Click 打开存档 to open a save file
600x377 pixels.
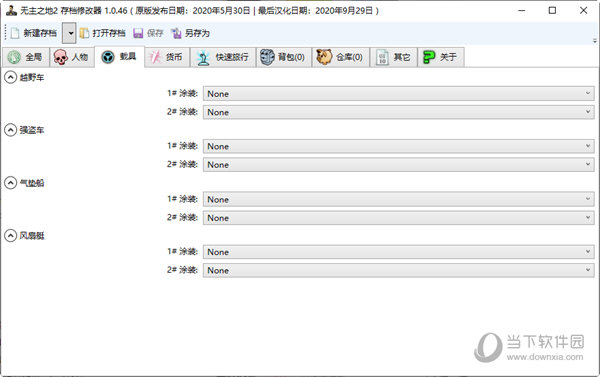(x=103, y=33)
